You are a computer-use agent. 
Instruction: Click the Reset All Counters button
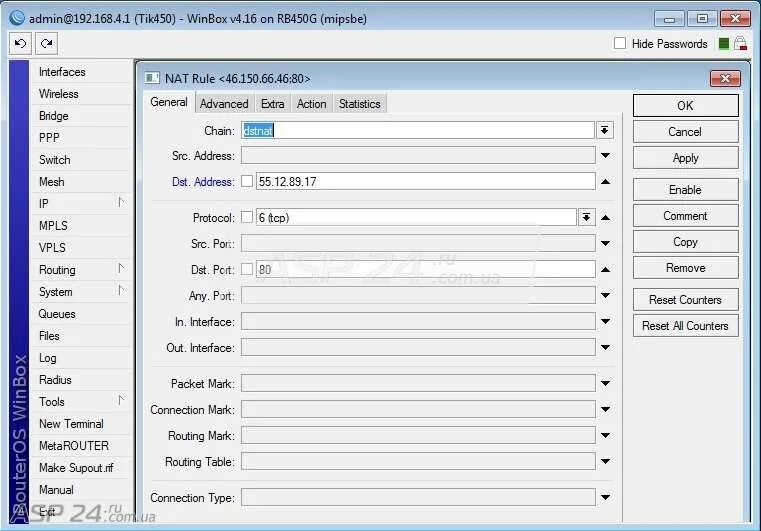coord(685,326)
